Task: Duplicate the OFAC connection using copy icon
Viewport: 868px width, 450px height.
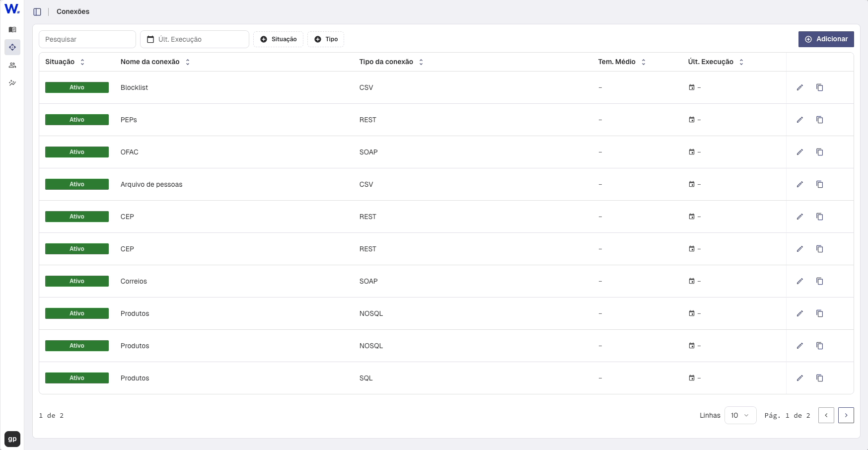Action: click(819, 152)
